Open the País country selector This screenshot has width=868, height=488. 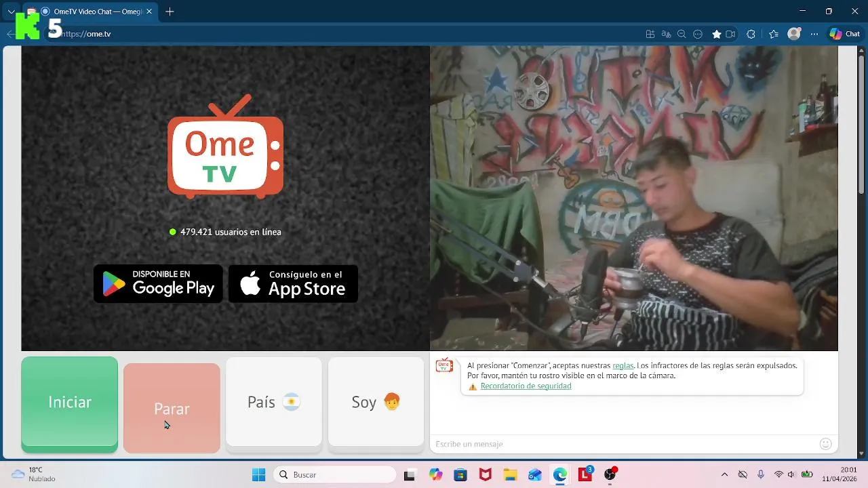point(274,402)
